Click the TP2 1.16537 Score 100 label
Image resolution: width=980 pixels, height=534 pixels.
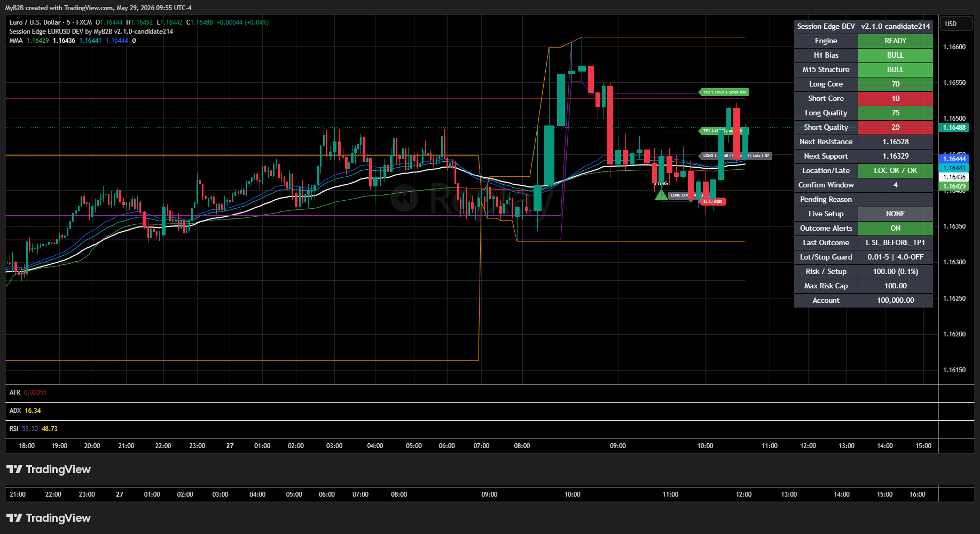(724, 92)
